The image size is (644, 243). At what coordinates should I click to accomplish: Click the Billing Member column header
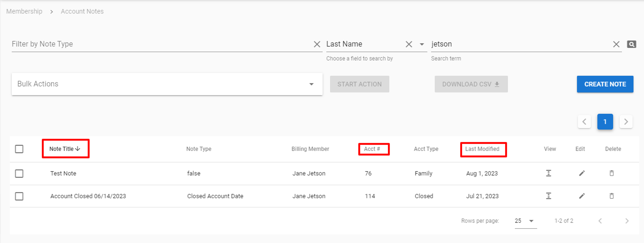pyautogui.click(x=310, y=149)
